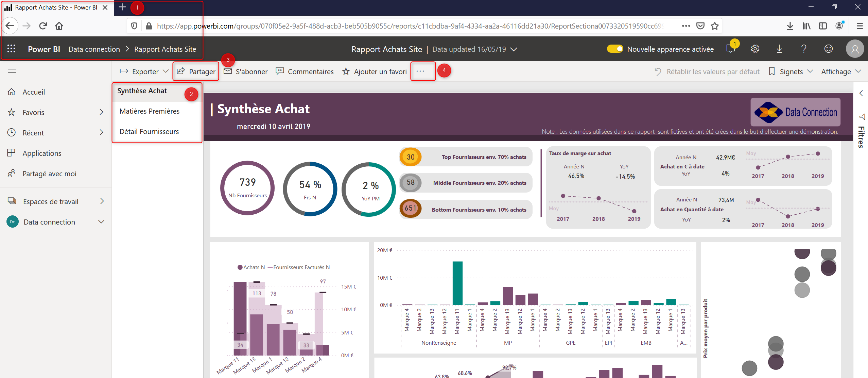Click the Top Fournisseurs 30 badge

pyautogui.click(x=411, y=157)
